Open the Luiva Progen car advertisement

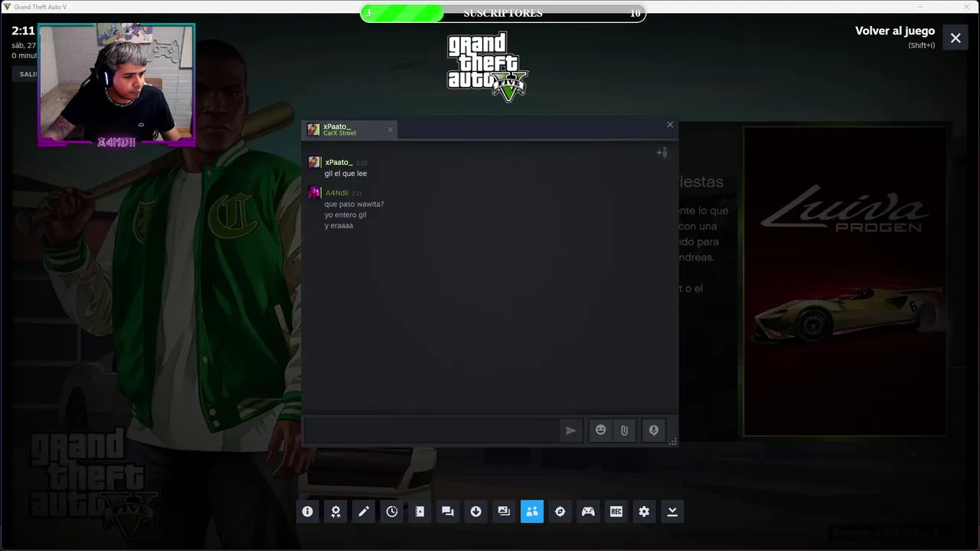point(844,281)
